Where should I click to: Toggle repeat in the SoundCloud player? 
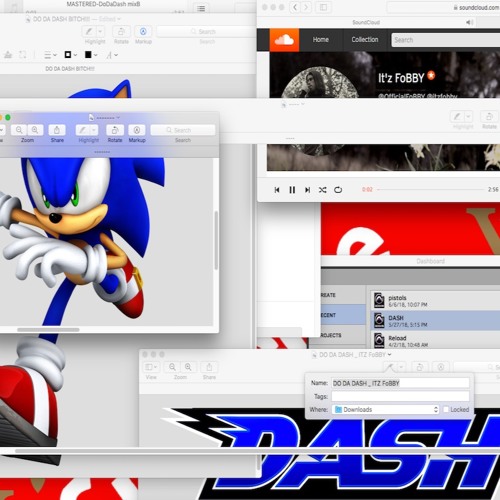(x=338, y=190)
